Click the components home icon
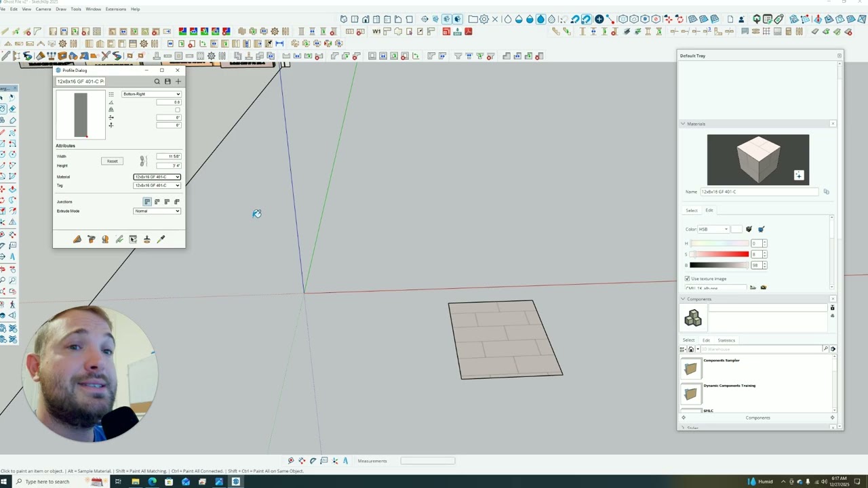Image resolution: width=868 pixels, height=488 pixels. pos(691,349)
